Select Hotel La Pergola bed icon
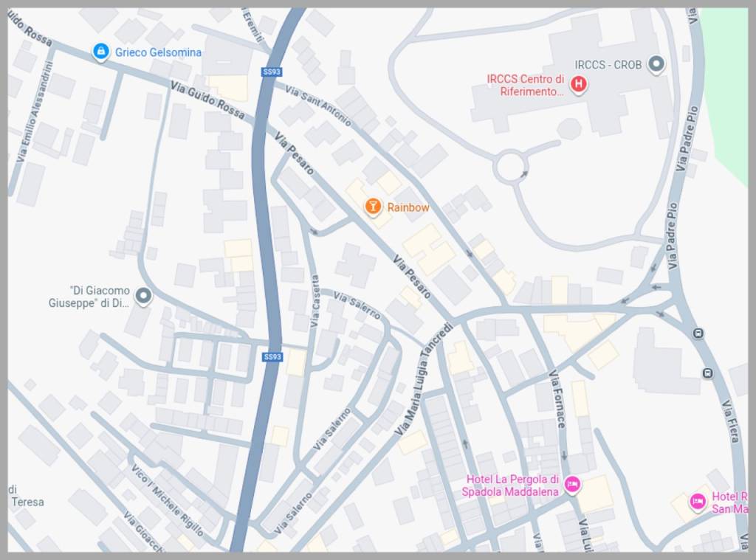 pos(572,483)
